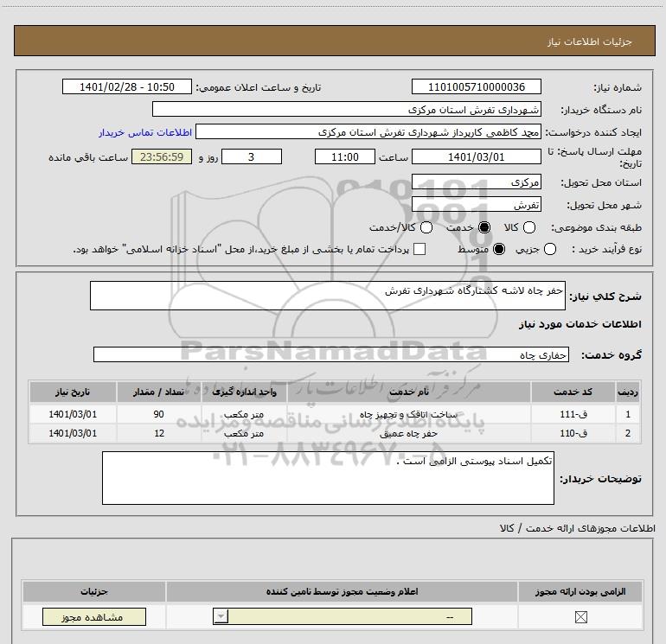Toggle the الزامی بودن ارائه مجوز checkbox
666x644 pixels.
pos(580,617)
